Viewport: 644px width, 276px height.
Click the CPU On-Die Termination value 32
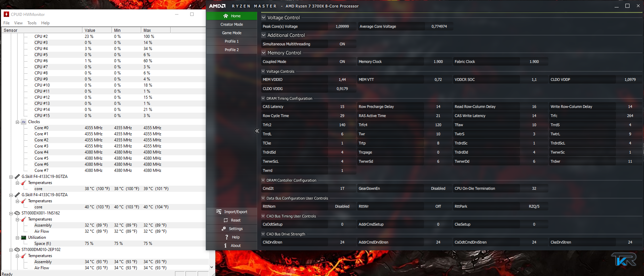534,188
